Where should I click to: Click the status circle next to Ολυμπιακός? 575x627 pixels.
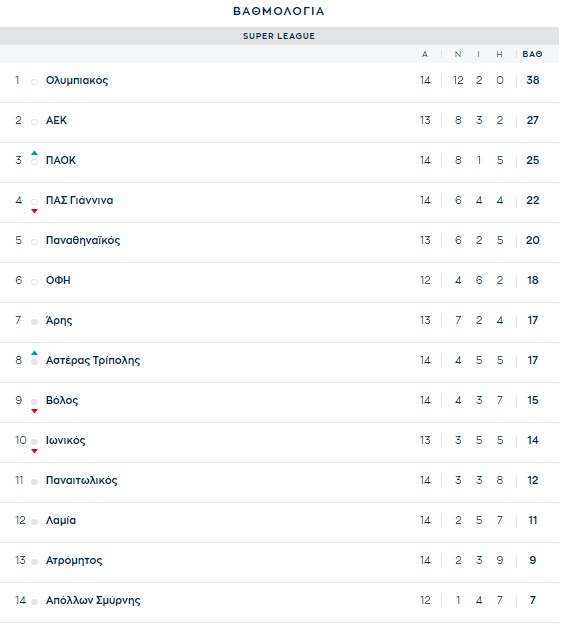pos(34,82)
